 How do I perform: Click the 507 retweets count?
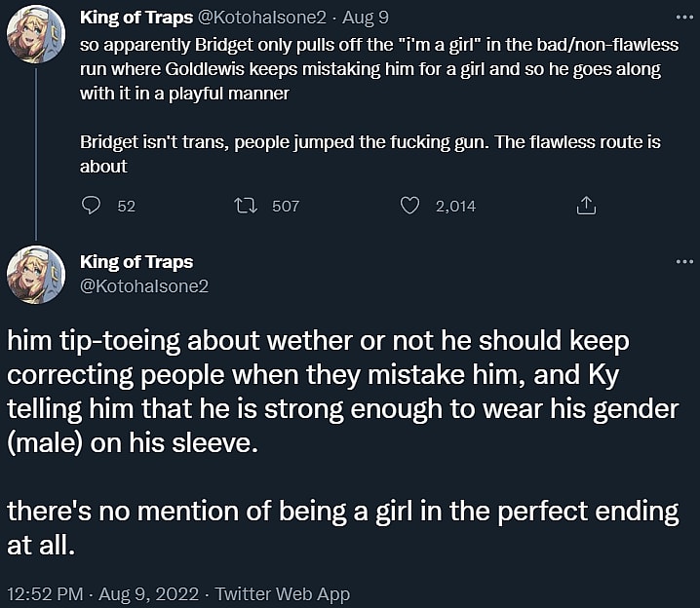pos(286,206)
